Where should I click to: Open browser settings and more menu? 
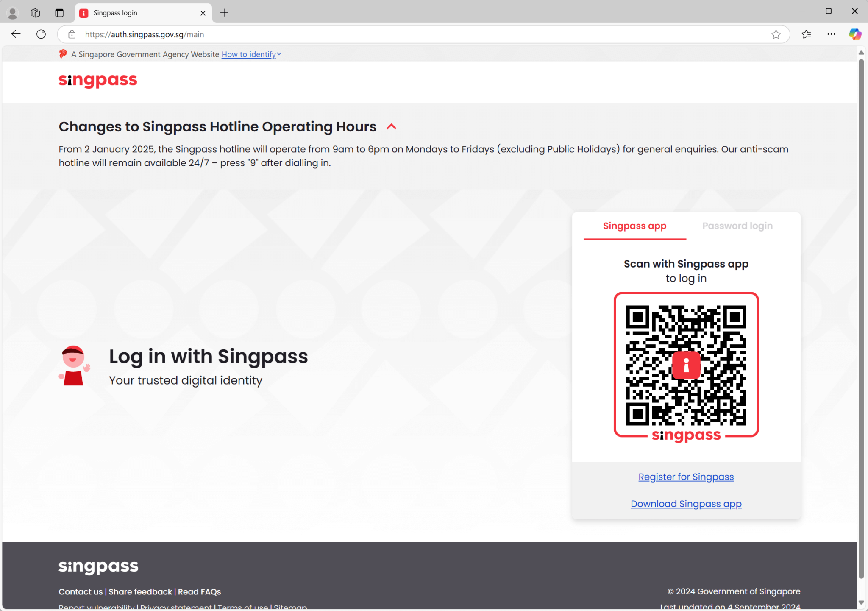(831, 34)
